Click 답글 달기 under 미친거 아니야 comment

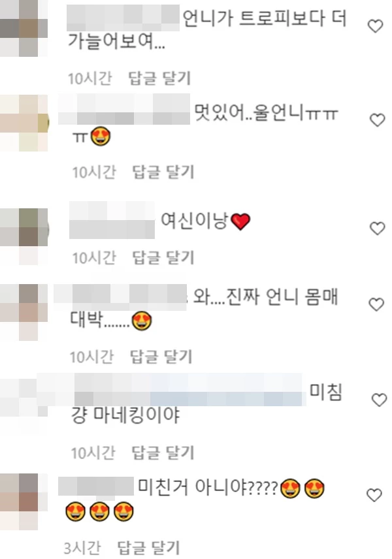click(x=148, y=548)
